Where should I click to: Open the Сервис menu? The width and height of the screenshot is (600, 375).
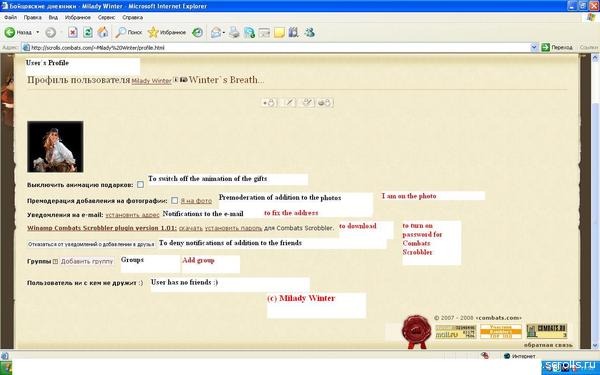point(106,18)
